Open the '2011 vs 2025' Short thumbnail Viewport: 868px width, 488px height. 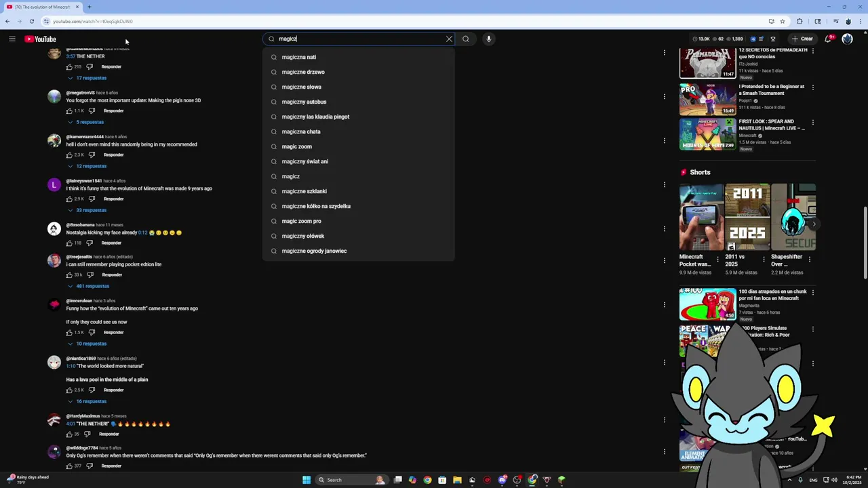point(747,217)
